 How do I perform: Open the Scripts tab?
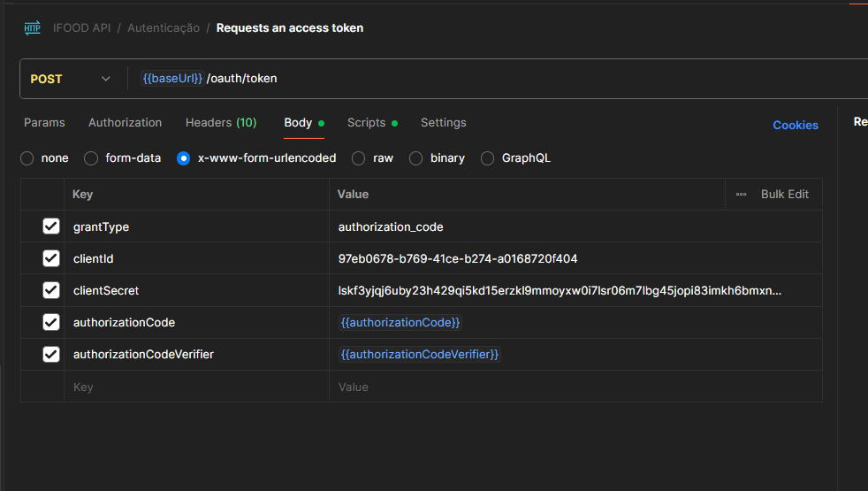coord(366,123)
